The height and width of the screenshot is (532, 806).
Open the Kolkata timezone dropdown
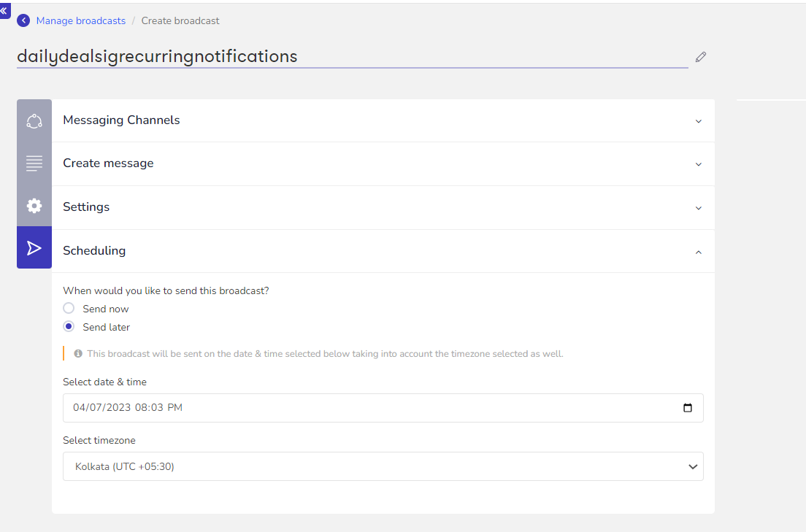383,466
